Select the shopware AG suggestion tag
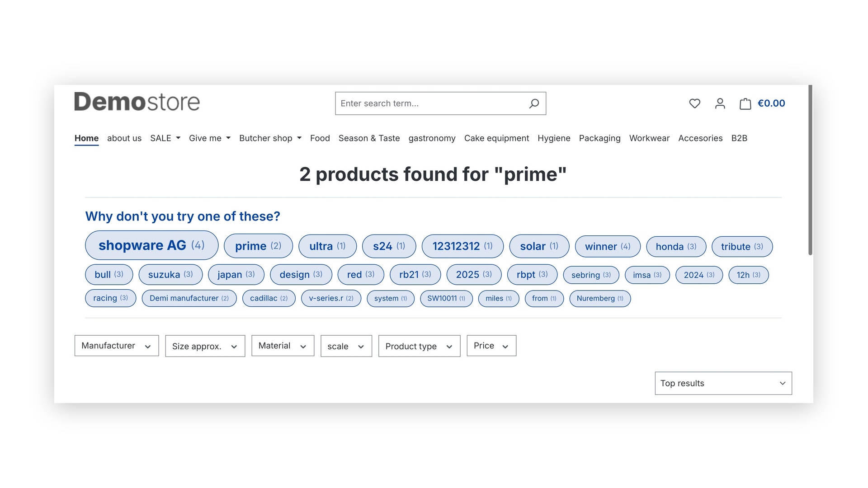The width and height of the screenshot is (868, 488). [x=152, y=245]
